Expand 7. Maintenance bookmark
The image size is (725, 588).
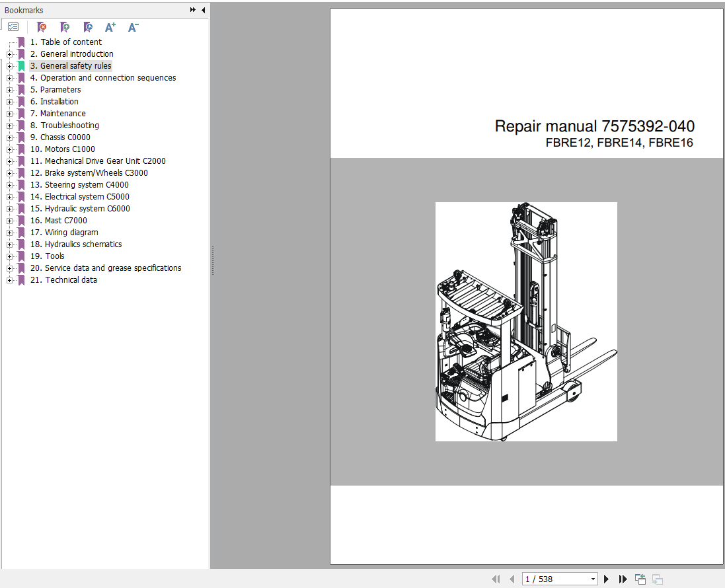coord(9,114)
